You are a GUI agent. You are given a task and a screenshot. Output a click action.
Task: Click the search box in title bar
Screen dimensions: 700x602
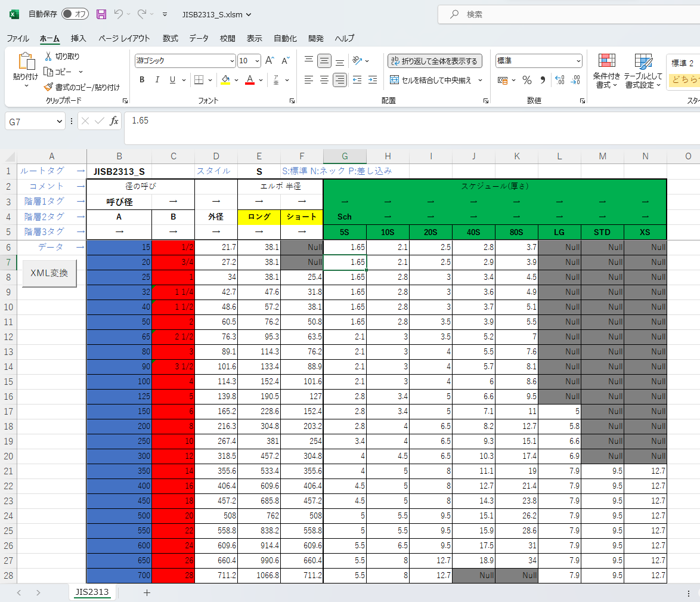pos(566,14)
